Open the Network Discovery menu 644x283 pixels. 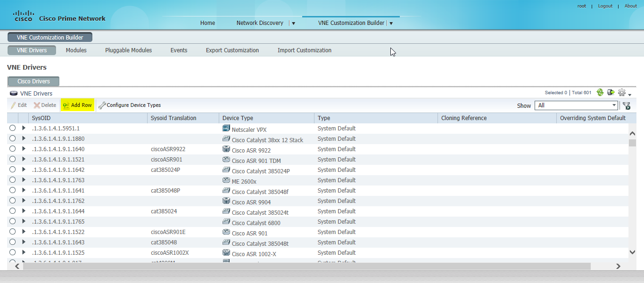[260, 22]
